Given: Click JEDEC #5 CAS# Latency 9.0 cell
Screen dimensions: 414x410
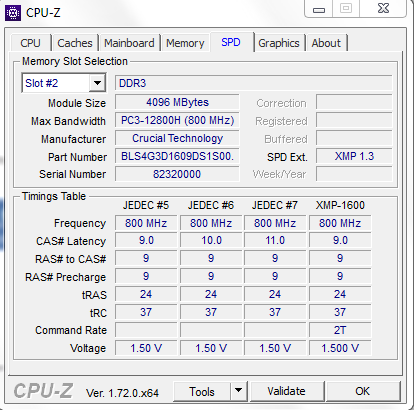Looking at the screenshot, I should click(x=146, y=241).
